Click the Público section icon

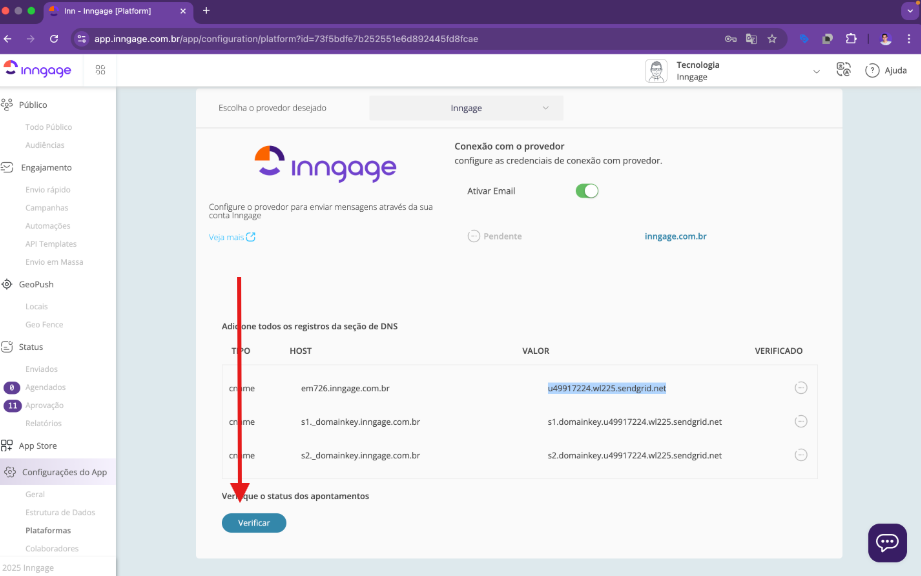coord(7,105)
